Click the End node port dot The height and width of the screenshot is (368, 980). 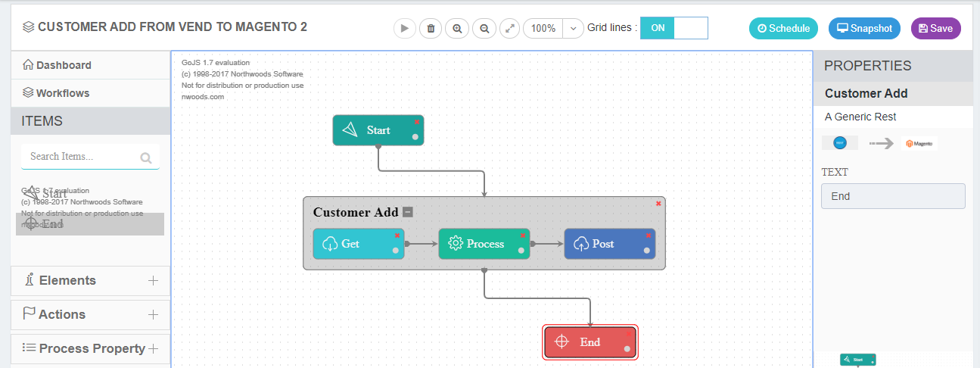(627, 349)
